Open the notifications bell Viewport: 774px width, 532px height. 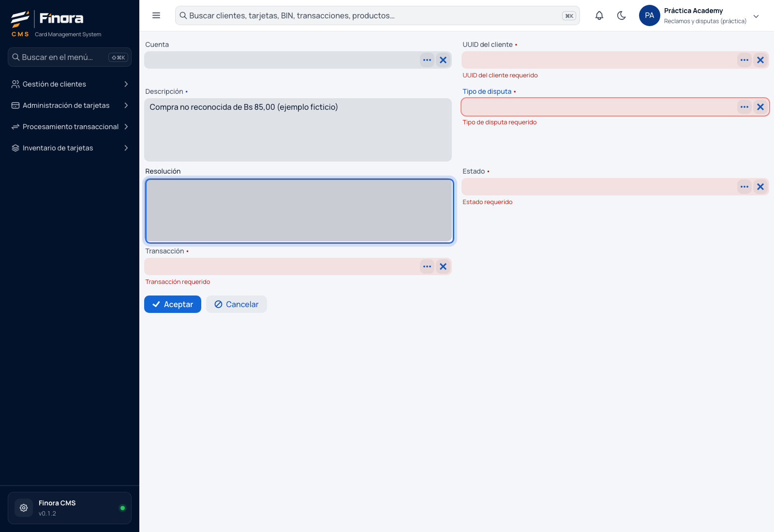click(x=599, y=15)
